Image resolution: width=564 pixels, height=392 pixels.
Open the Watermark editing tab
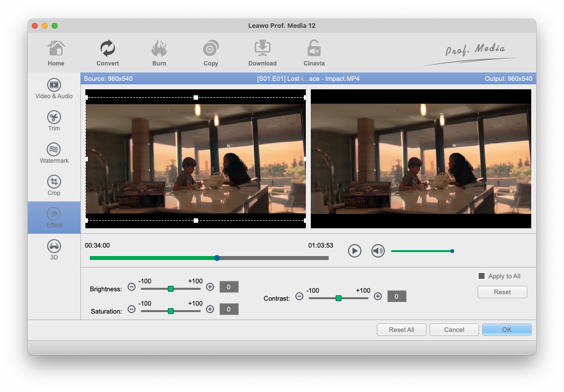[x=54, y=153]
